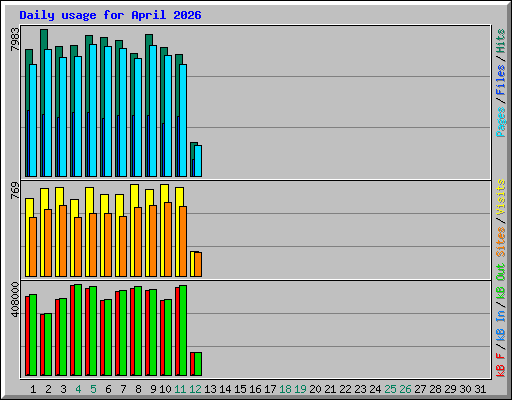Viewport: 512px width, 400px height.
Task: Click the 769 axis value
Action: [x=15, y=190]
